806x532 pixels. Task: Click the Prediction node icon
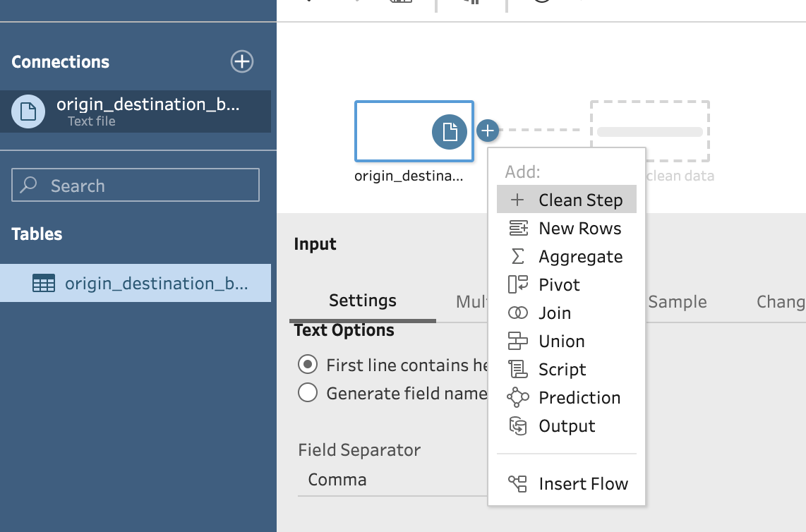[517, 398]
